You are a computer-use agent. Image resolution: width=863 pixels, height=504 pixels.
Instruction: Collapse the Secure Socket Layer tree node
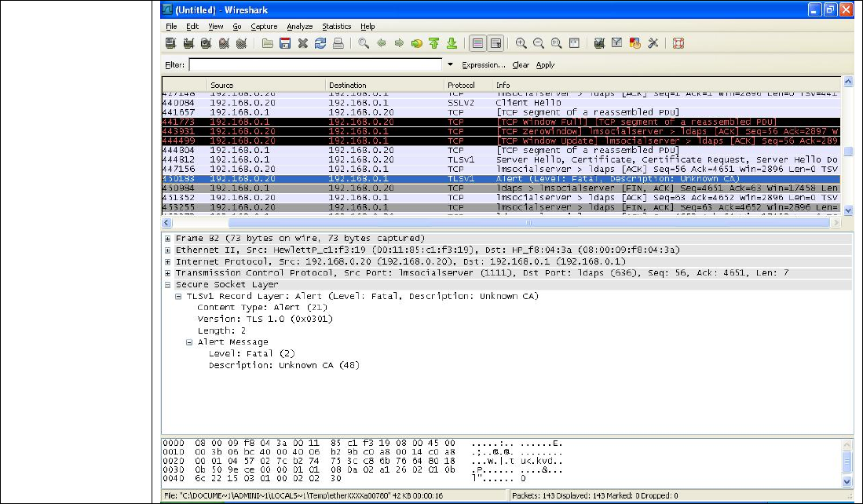pyautogui.click(x=168, y=285)
